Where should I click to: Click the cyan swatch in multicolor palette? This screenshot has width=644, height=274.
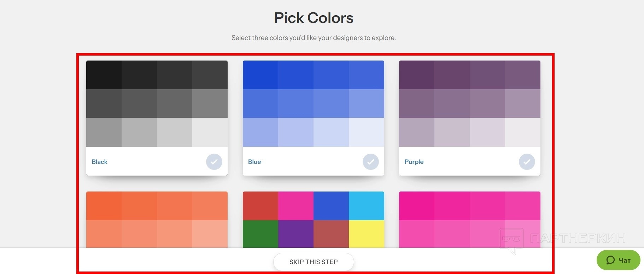pyautogui.click(x=367, y=206)
